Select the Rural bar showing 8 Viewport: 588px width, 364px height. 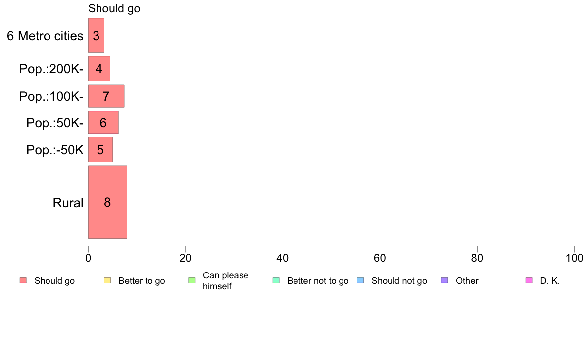click(x=107, y=202)
